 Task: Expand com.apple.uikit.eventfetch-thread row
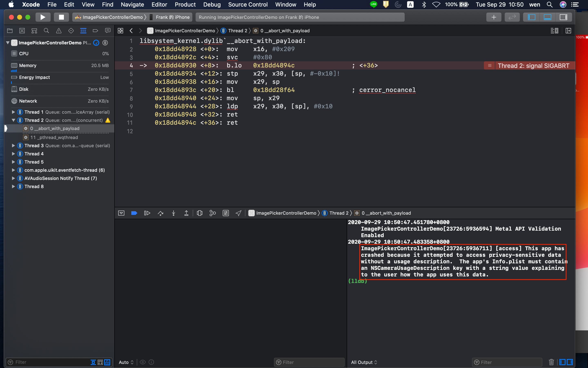[13, 170]
